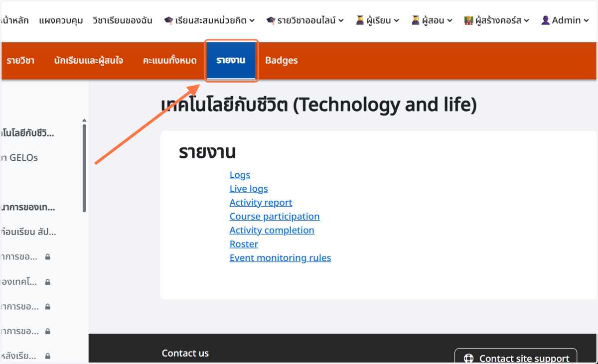
Task: Open the Activity report link
Action: point(261,203)
